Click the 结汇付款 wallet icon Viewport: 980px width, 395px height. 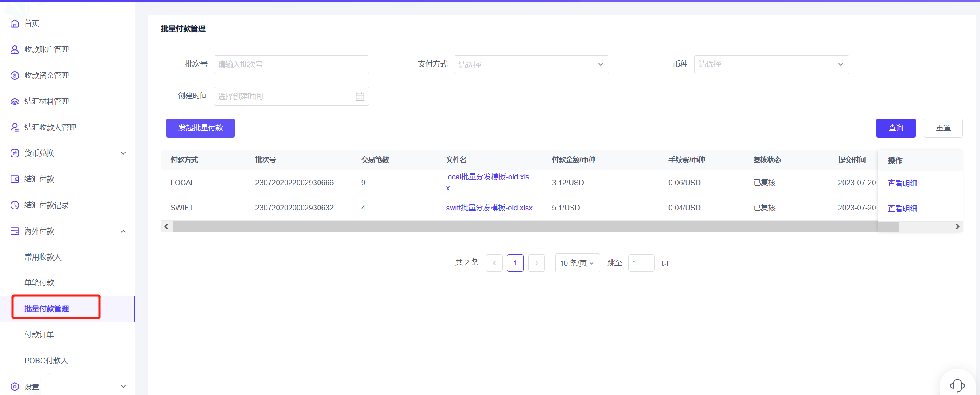(15, 179)
